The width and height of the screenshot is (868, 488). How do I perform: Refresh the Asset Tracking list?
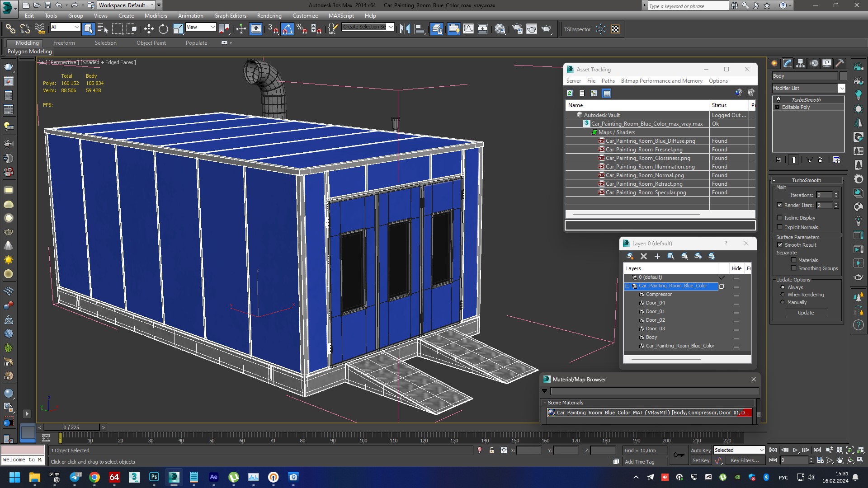pyautogui.click(x=570, y=93)
